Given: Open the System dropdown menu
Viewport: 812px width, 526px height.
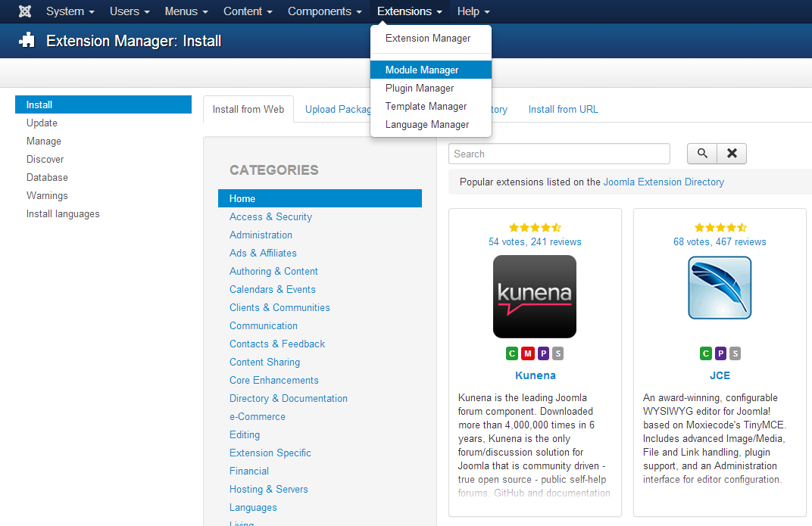Looking at the screenshot, I should pos(70,11).
